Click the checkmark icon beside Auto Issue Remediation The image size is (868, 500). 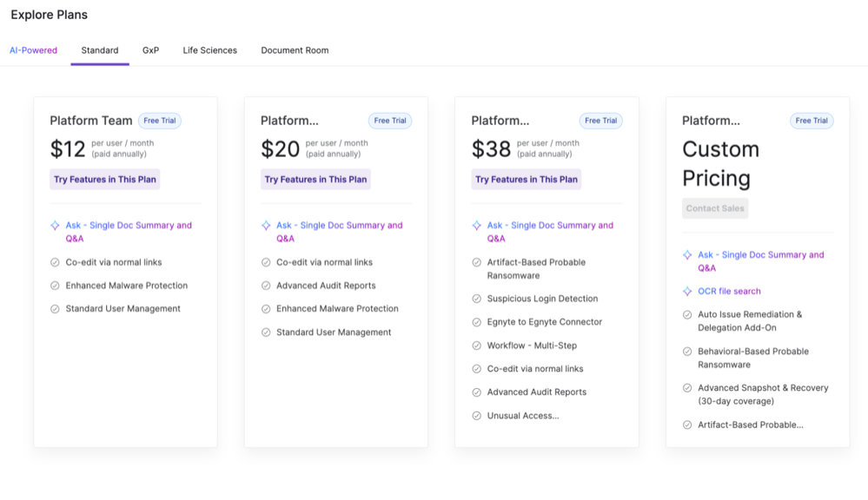pyautogui.click(x=687, y=315)
